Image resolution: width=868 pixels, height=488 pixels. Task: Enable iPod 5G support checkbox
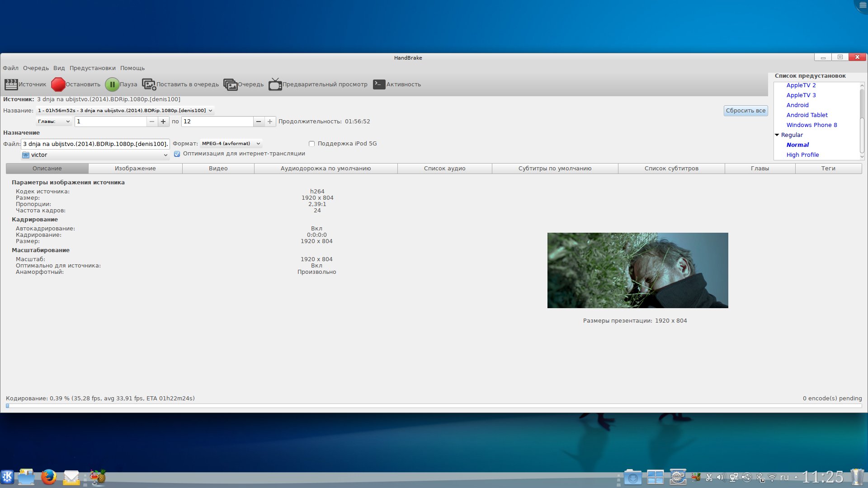click(x=311, y=144)
